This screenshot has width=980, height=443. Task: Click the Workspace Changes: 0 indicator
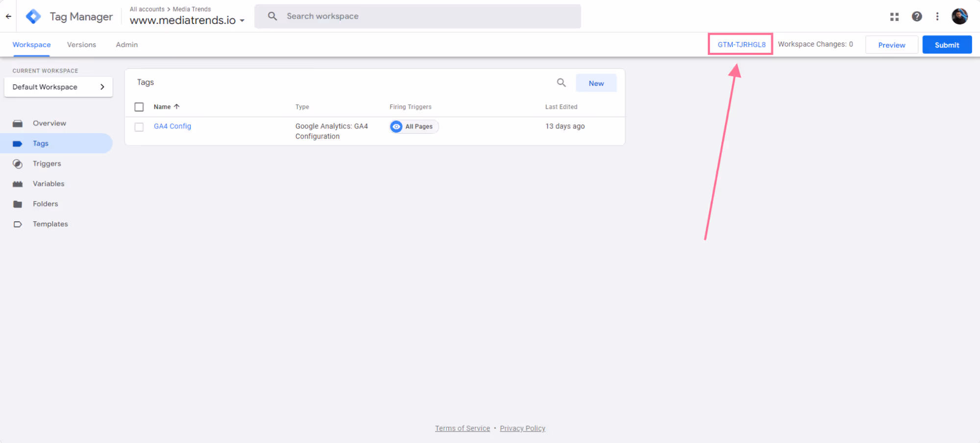click(x=815, y=44)
